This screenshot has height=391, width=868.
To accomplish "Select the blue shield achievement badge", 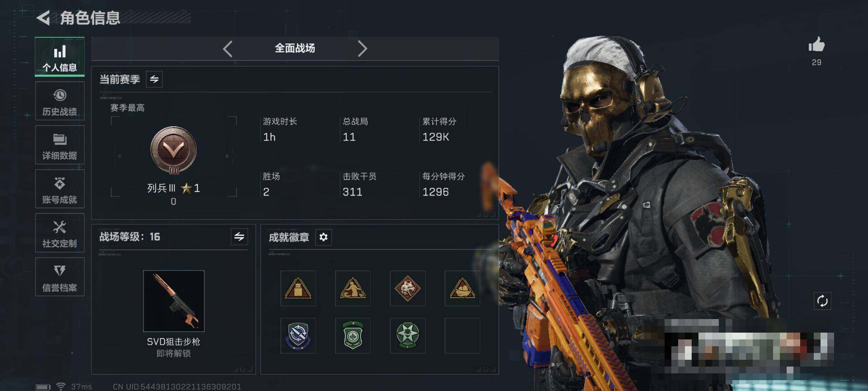I will [298, 335].
